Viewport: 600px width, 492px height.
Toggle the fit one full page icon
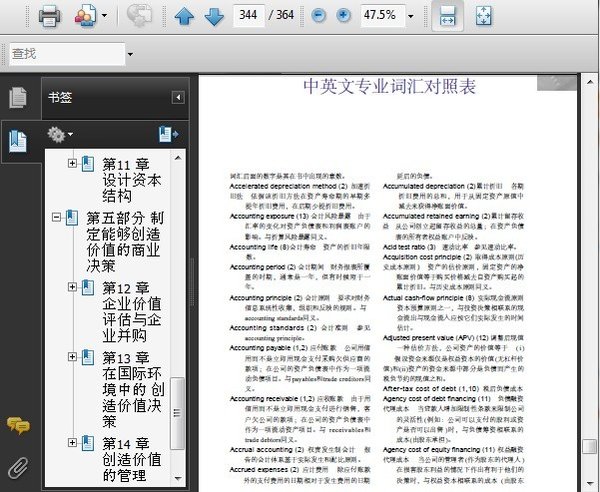[483, 16]
